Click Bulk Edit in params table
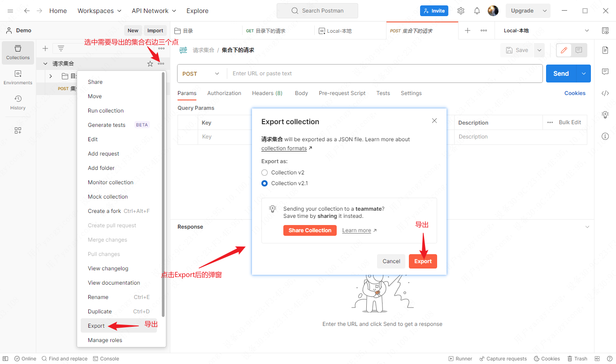Screen dimensions: 616x364 570,122
